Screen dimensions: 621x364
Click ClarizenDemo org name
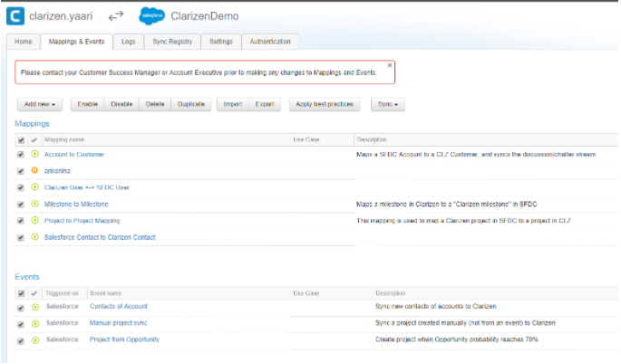tap(205, 16)
